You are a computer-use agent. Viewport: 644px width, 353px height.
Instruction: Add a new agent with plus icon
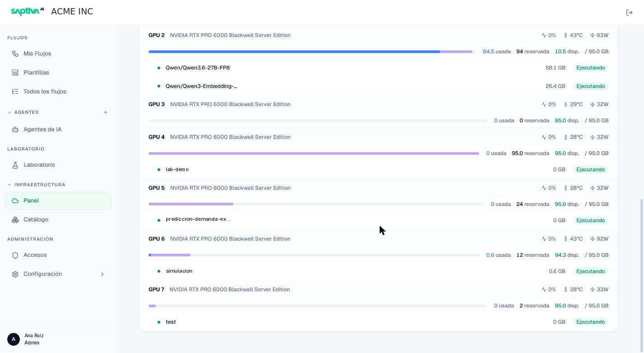tap(105, 112)
